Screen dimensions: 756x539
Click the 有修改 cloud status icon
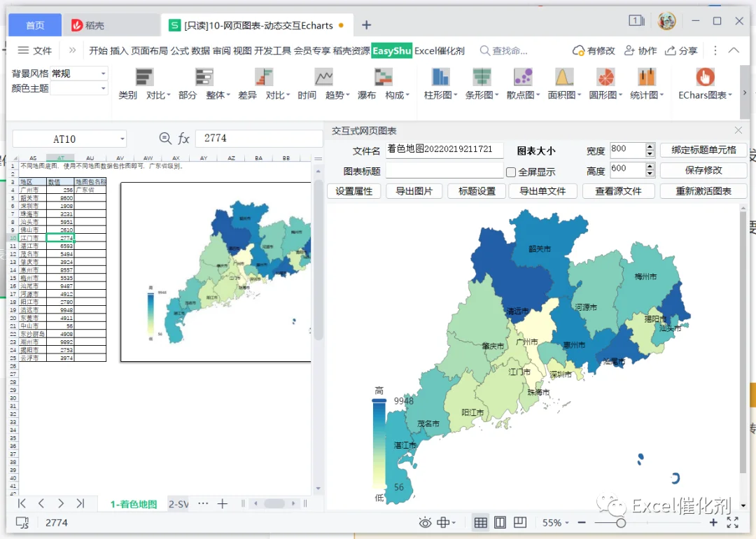tap(578, 50)
